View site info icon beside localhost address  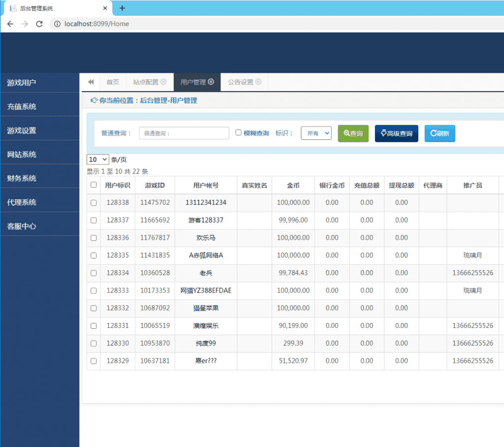57,24
